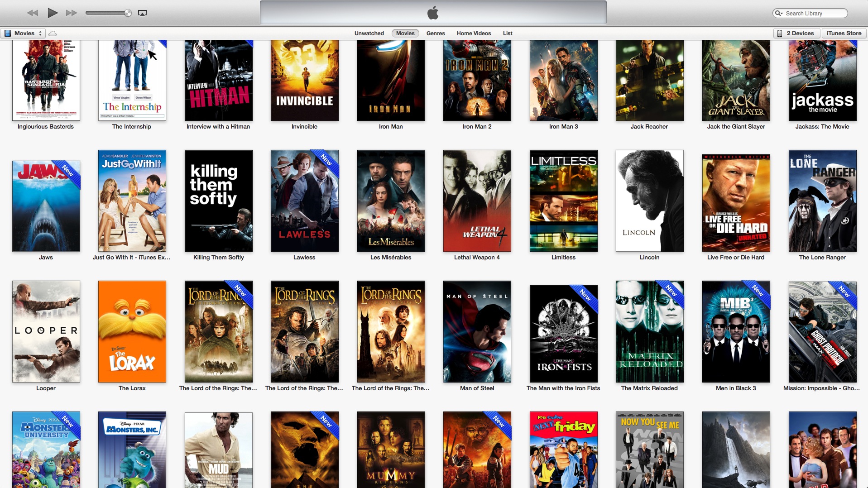The image size is (868, 488).
Task: Select Jack the Giant Slayer poster
Action: [x=736, y=80]
